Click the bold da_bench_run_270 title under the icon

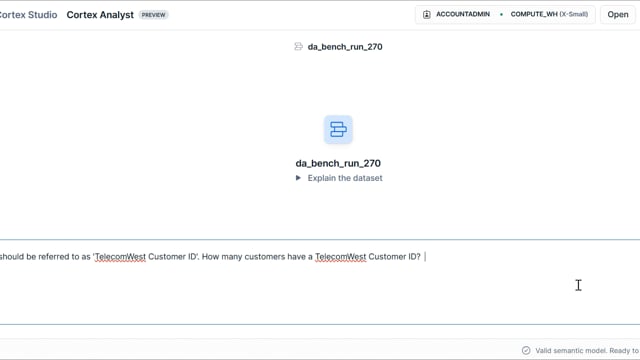[x=338, y=163]
